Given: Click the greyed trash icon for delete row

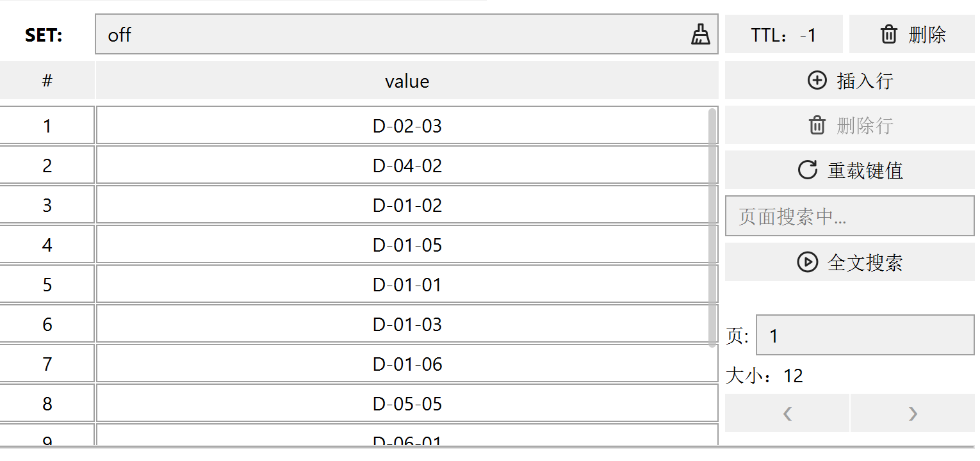Looking at the screenshot, I should point(817,125).
